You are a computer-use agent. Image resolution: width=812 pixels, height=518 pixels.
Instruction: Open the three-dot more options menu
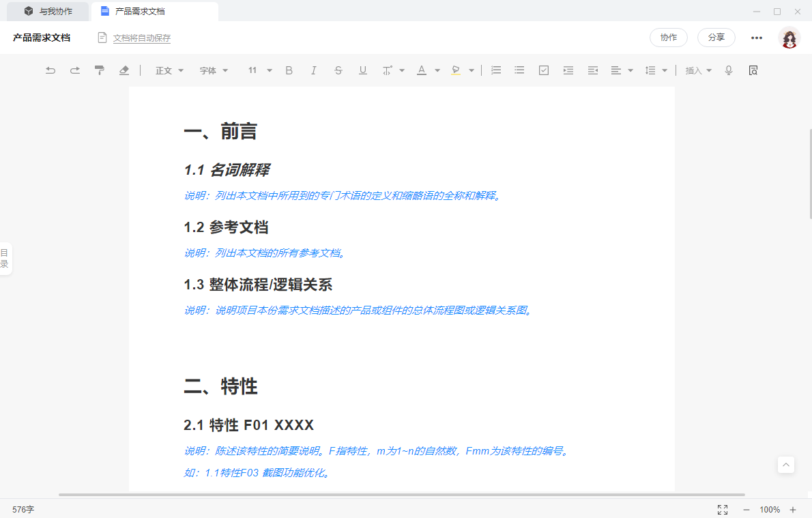(757, 38)
